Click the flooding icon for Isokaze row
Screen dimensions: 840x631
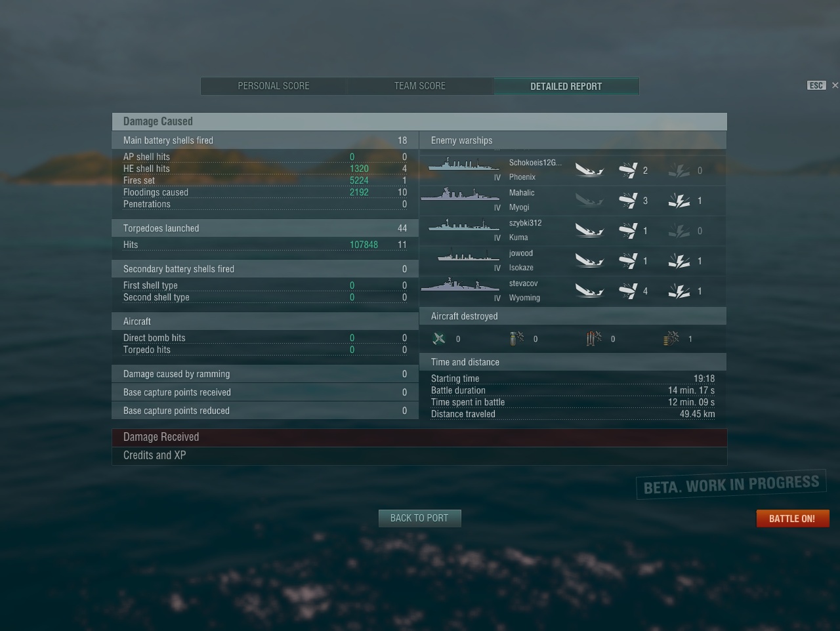click(x=679, y=261)
